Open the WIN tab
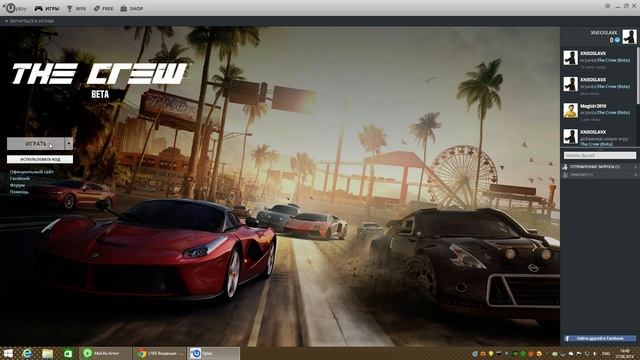The width and height of the screenshot is (640, 360). [76, 9]
